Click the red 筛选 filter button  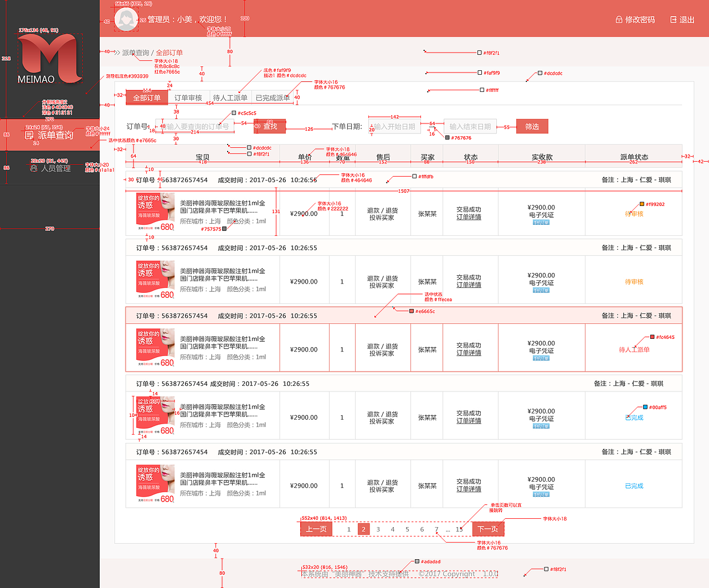click(x=531, y=126)
